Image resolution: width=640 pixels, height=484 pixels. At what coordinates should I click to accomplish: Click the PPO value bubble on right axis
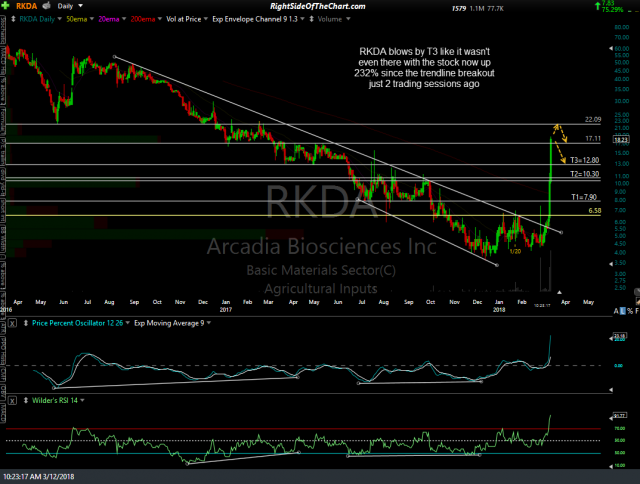[620, 336]
